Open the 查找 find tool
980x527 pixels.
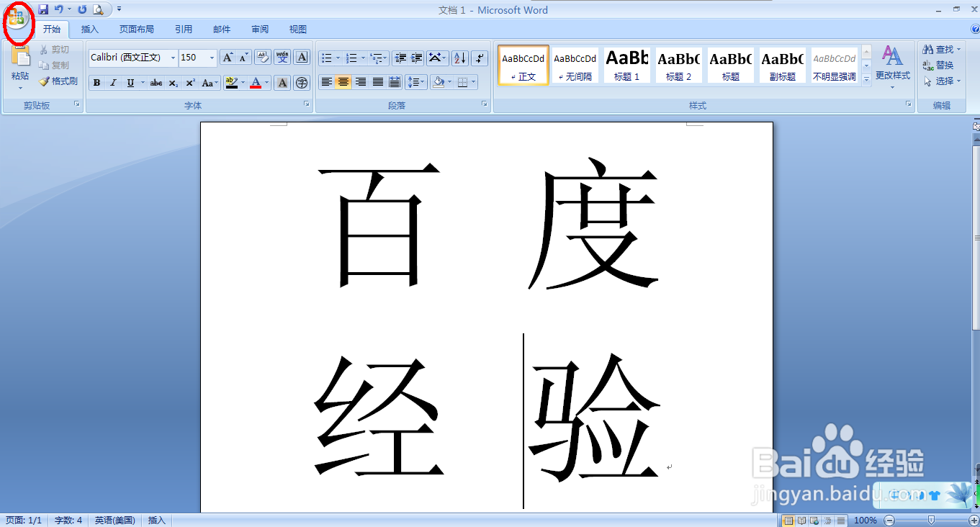tap(942, 50)
